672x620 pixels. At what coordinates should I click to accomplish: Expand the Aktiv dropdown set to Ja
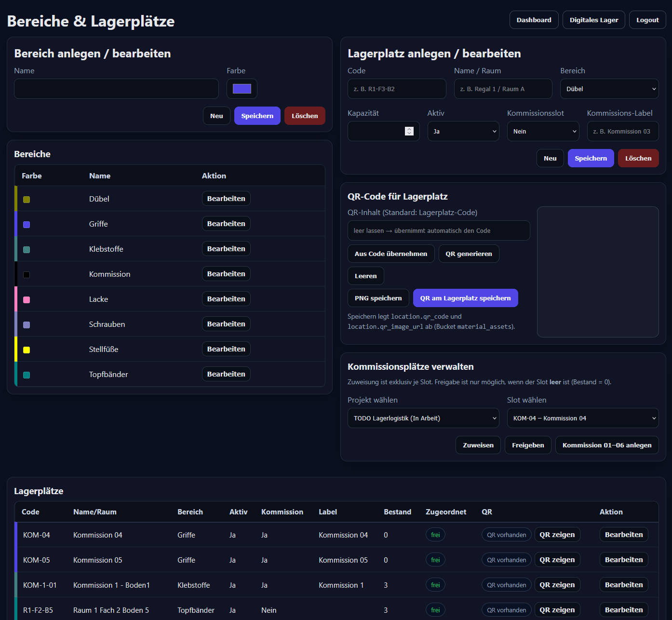tap(463, 131)
